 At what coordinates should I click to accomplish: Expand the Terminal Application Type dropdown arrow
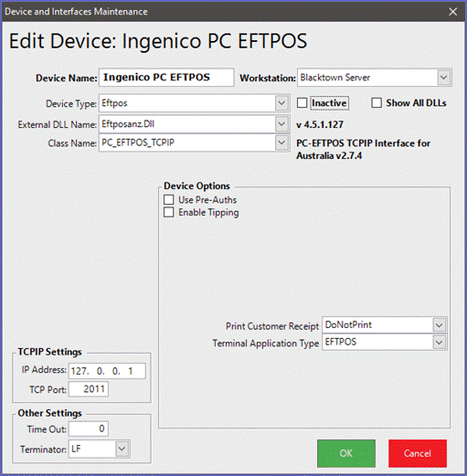click(x=440, y=343)
